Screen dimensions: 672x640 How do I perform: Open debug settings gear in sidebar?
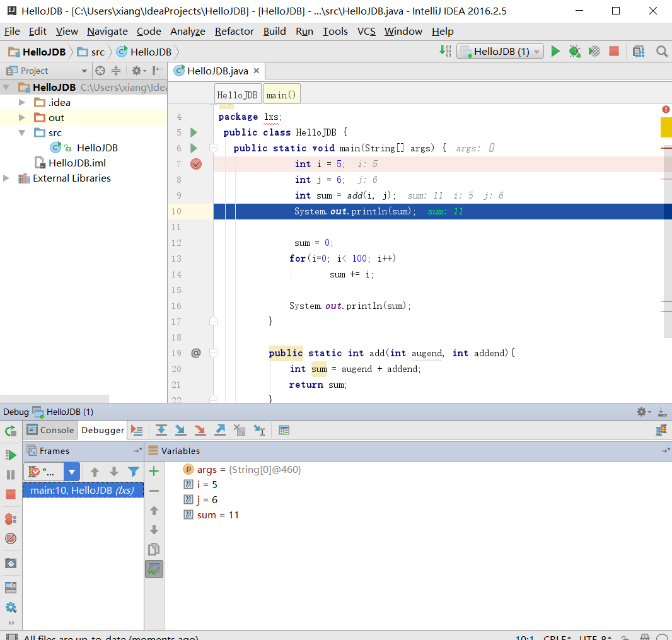(11, 607)
